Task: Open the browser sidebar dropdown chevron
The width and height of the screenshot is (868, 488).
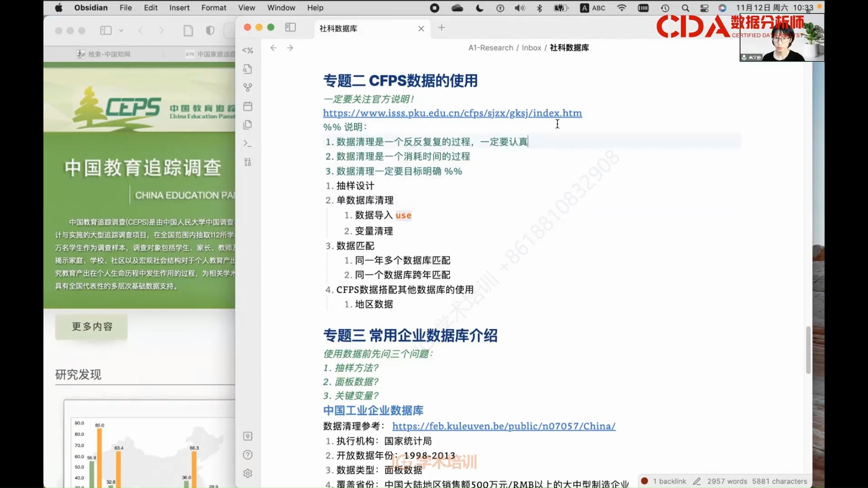Action: point(121,30)
